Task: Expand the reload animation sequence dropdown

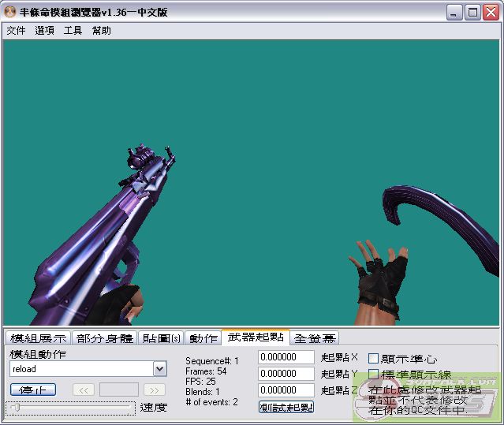Action: (x=160, y=369)
